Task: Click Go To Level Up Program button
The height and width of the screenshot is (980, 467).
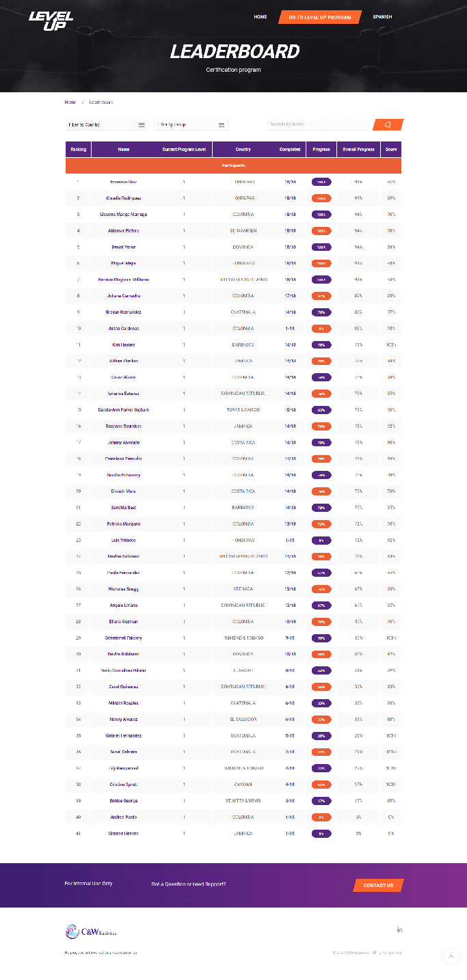Action: pos(319,17)
